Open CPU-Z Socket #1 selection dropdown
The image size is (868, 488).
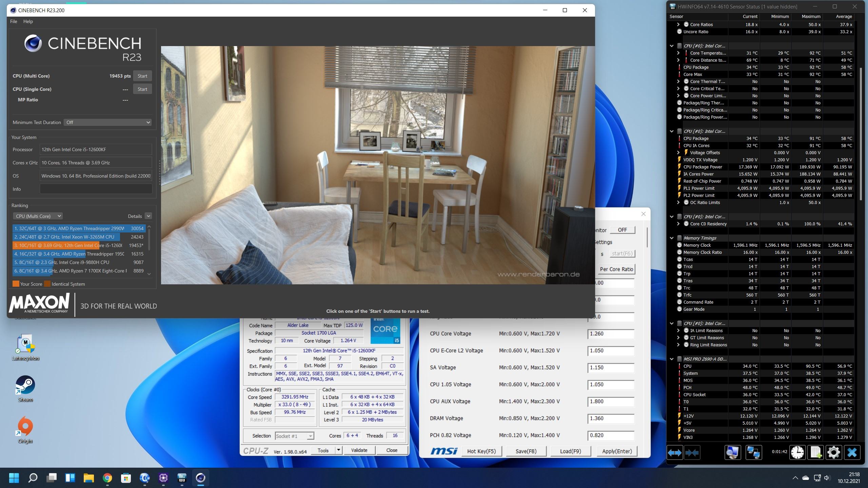click(x=294, y=436)
